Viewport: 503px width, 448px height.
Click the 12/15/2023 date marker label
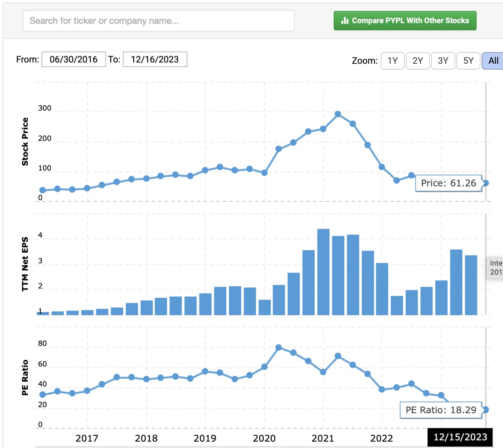pyautogui.click(x=460, y=437)
